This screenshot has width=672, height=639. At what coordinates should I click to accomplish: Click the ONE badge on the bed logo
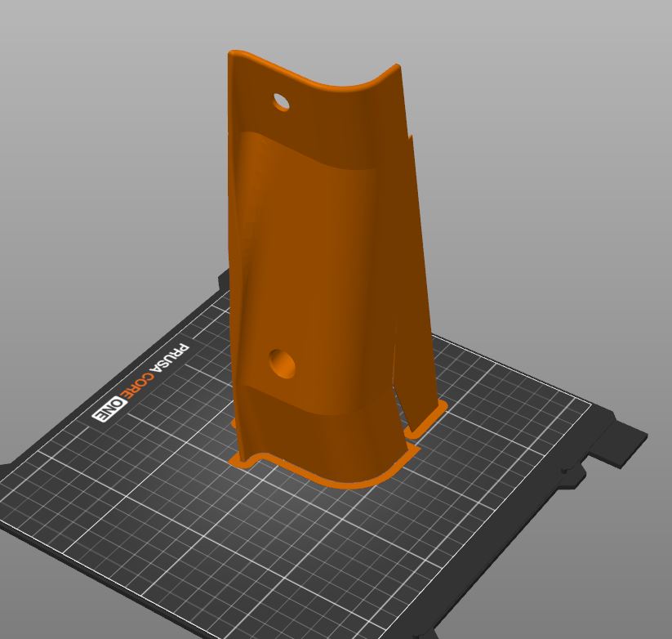click(x=109, y=410)
